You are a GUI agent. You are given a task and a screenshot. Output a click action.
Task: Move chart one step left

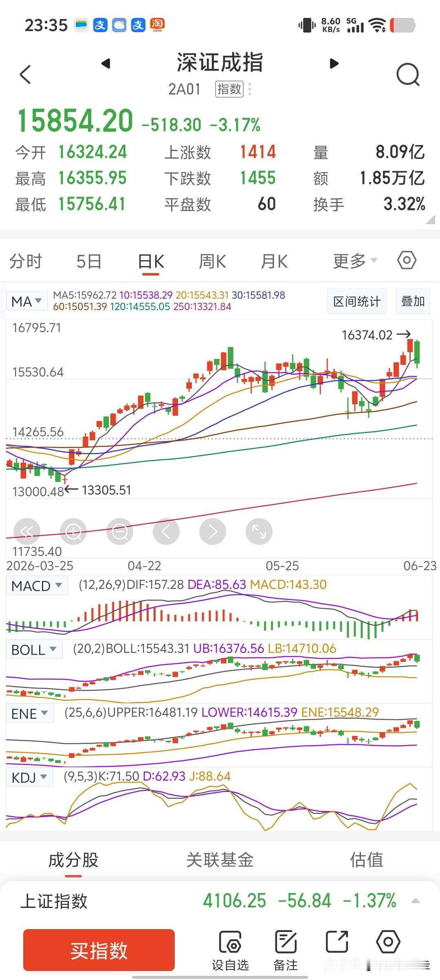[166, 532]
